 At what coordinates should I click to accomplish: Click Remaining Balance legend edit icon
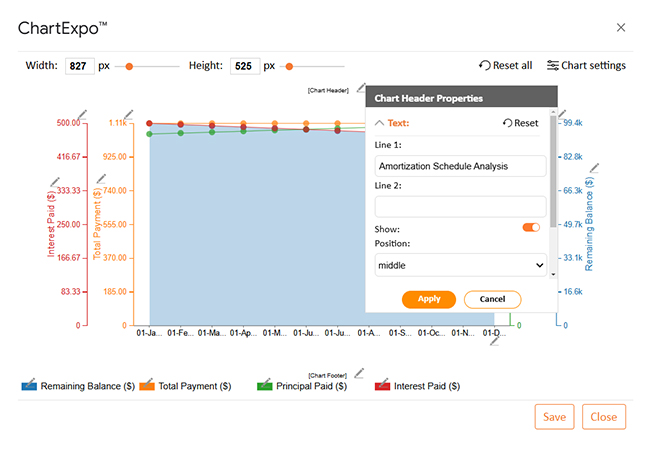(29, 384)
